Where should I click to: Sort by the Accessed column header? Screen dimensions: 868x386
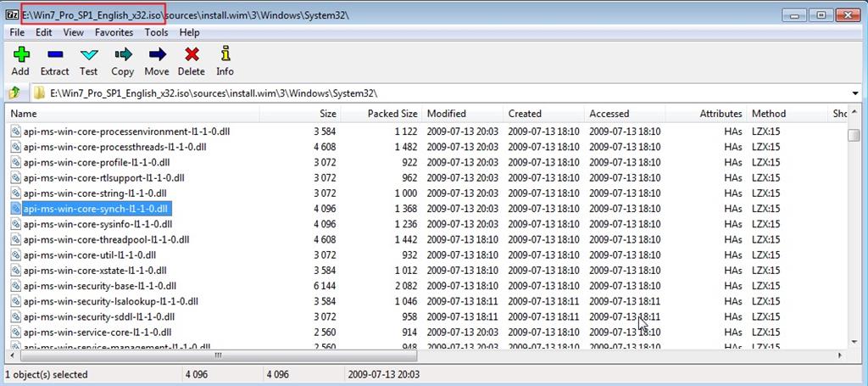tap(625, 114)
